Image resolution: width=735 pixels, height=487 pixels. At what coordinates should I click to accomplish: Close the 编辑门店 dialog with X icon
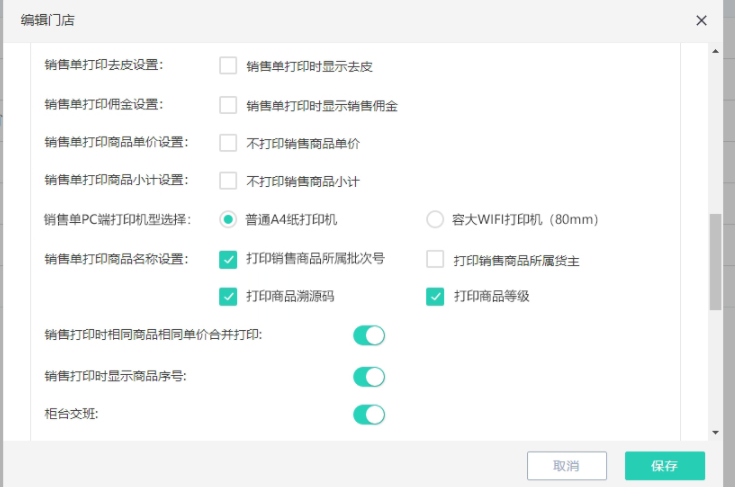(x=701, y=21)
